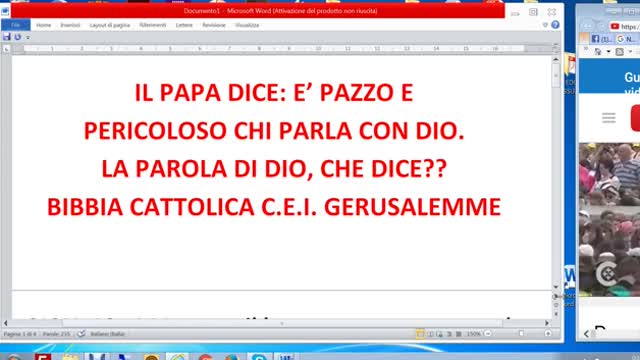
Task: Open Word Help with the question-mark icon
Action: [555, 25]
